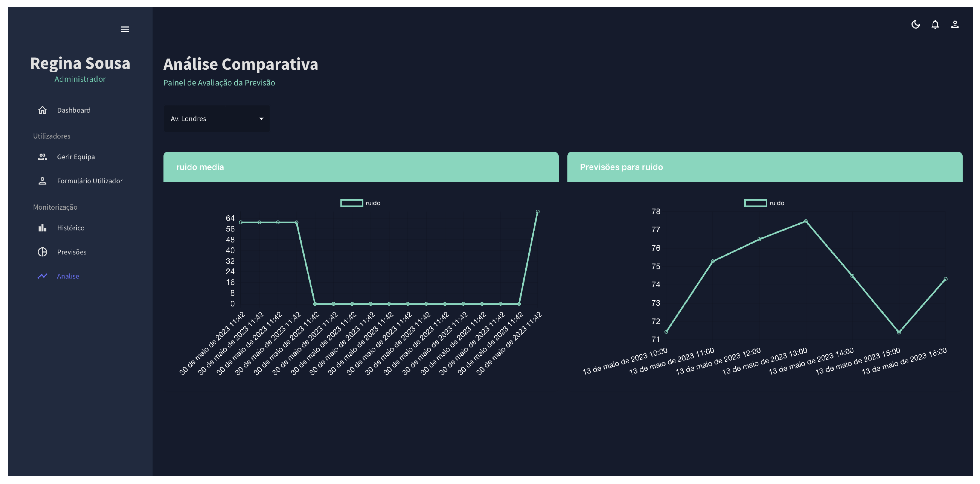Viewport: 980px width, 484px height.
Task: Click ruido legend color box in left chart
Action: click(351, 203)
